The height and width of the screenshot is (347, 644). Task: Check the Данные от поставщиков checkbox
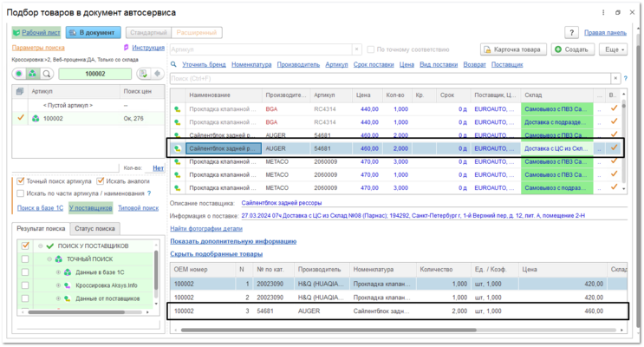click(x=25, y=298)
